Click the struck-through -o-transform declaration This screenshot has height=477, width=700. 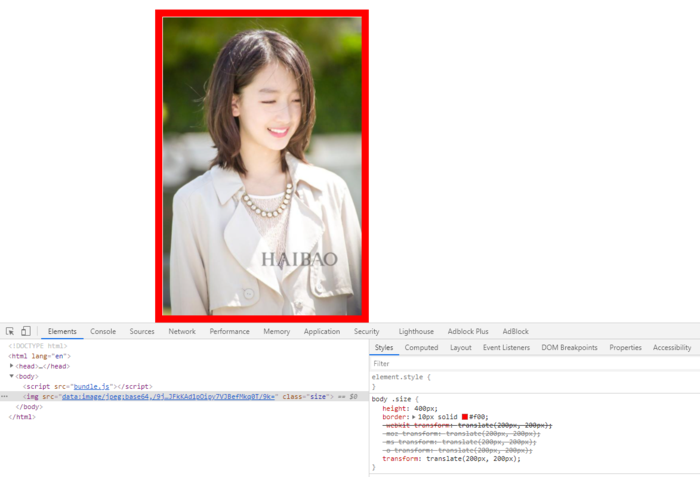[x=458, y=450]
